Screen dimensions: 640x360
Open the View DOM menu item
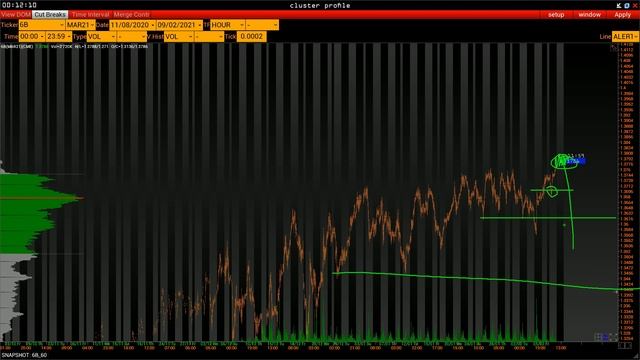pos(16,15)
